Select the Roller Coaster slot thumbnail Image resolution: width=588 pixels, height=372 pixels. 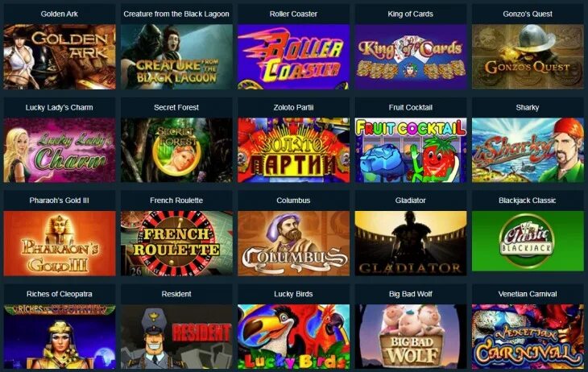[x=294, y=57]
